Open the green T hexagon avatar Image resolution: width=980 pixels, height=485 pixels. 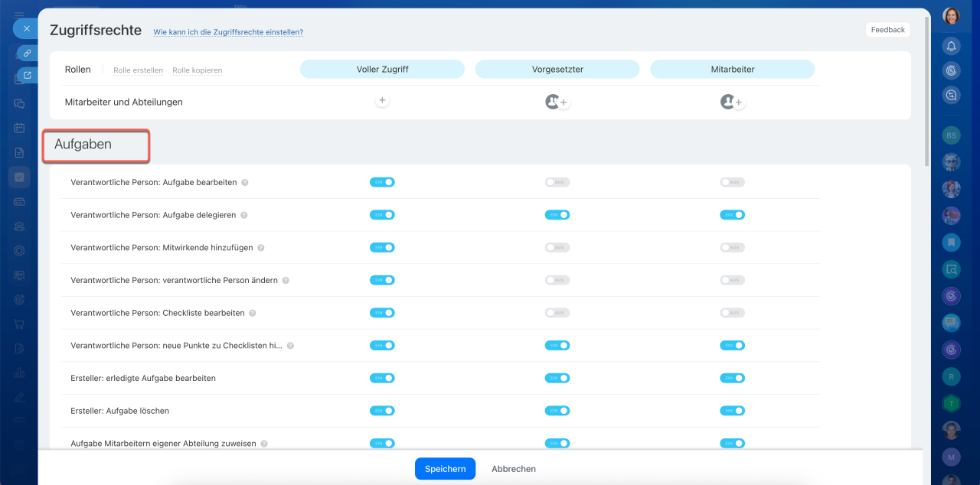(951, 403)
